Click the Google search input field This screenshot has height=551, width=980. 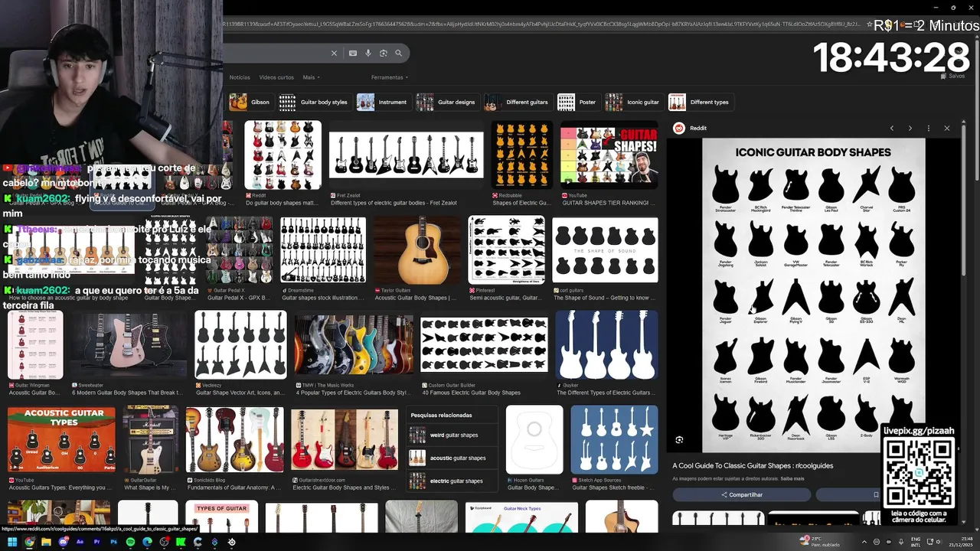276,53
